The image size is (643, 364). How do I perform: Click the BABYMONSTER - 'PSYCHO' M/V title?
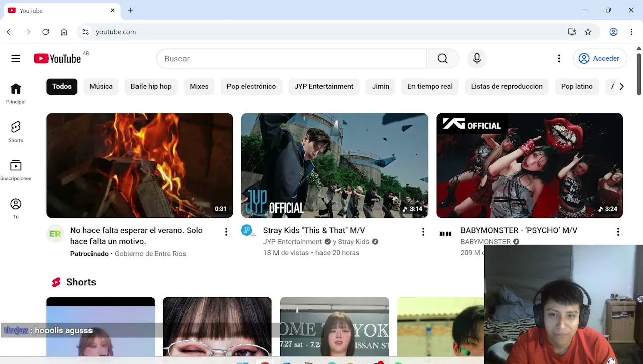point(519,230)
